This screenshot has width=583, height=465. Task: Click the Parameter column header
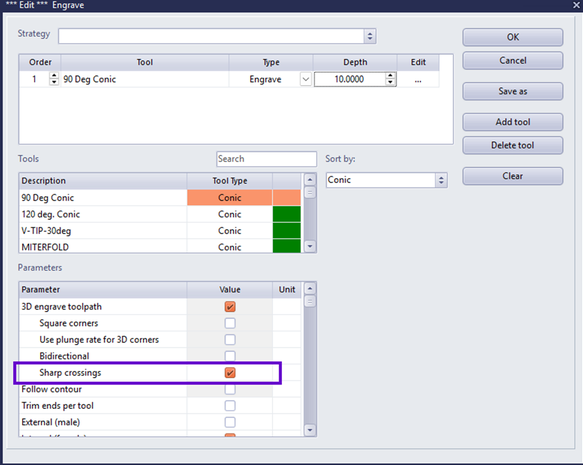click(103, 290)
